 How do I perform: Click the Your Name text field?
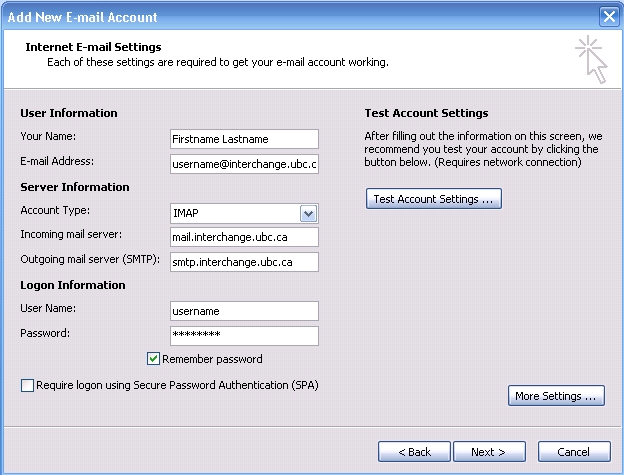[244, 139]
